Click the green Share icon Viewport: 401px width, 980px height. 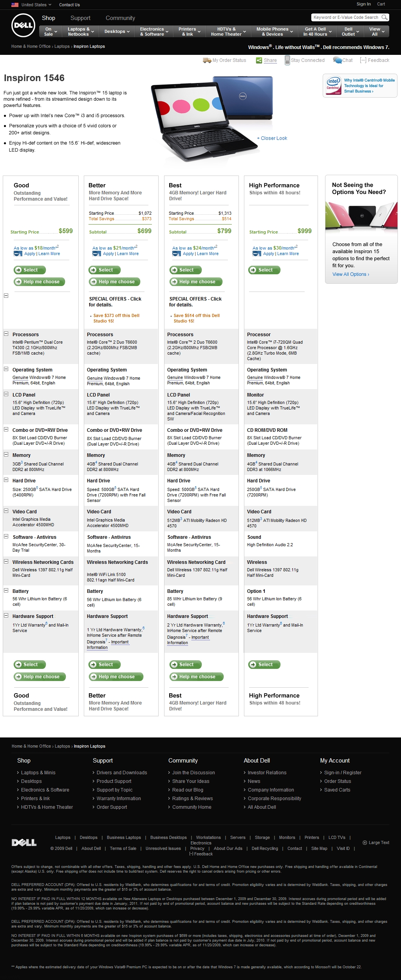click(x=259, y=60)
